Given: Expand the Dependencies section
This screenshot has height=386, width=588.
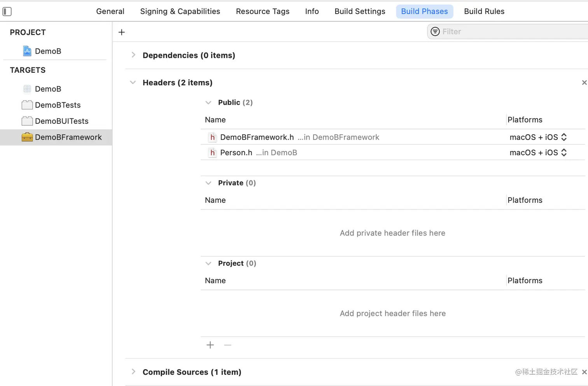Looking at the screenshot, I should coord(133,55).
